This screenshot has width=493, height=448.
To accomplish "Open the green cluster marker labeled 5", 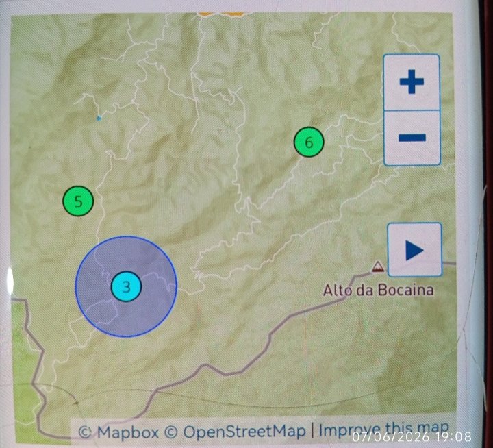I will click(78, 201).
